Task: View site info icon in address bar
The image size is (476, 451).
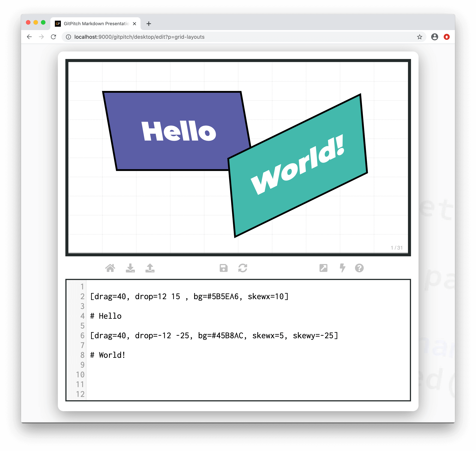Action: point(69,37)
